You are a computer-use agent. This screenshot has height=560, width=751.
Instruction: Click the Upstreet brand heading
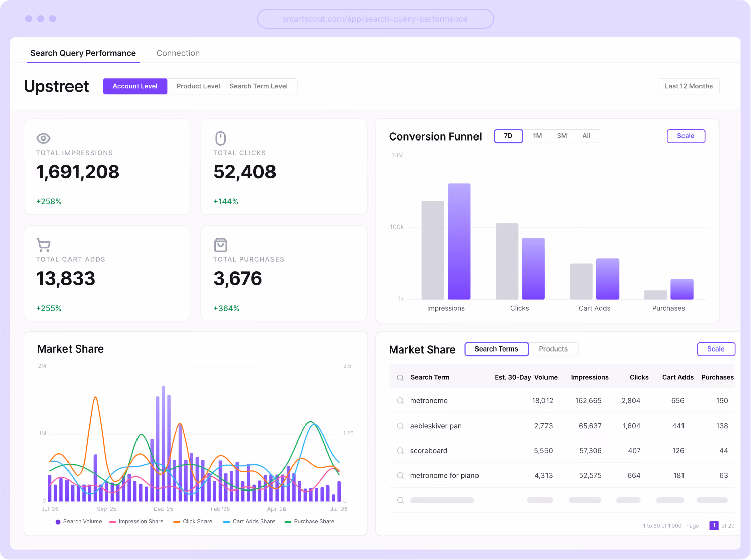tap(56, 86)
